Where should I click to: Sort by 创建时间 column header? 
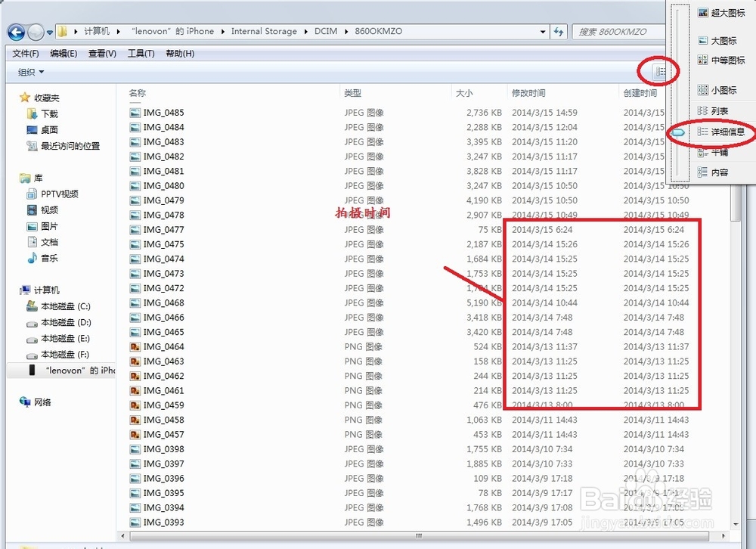(x=640, y=92)
